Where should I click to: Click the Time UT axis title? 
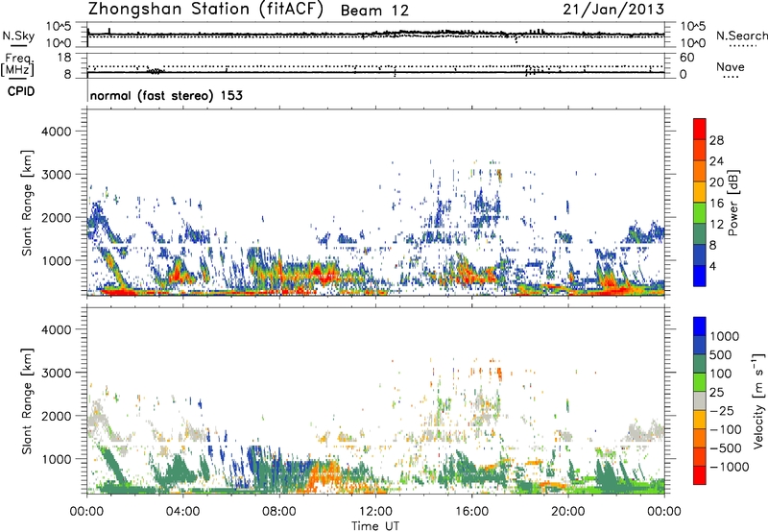(x=375, y=525)
